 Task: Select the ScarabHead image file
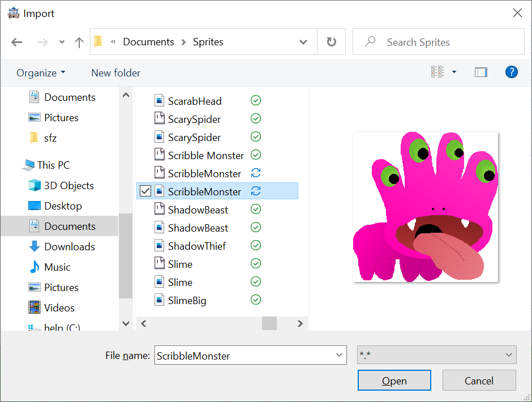188,101
